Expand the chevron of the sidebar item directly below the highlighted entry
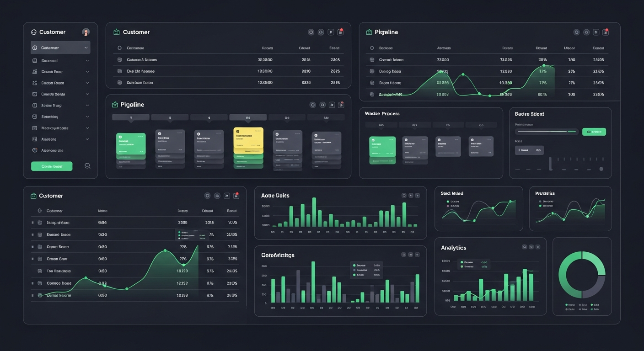This screenshot has width=644, height=351. (x=87, y=60)
